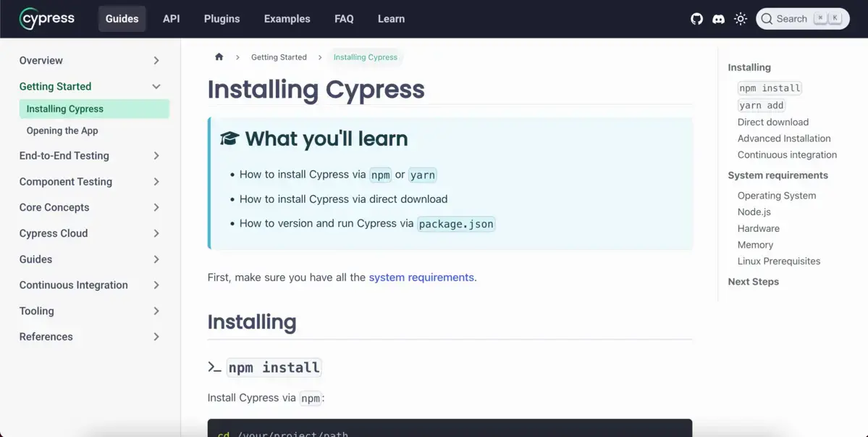868x437 pixels.
Task: Jump to Direct download section
Action: pyautogui.click(x=772, y=122)
